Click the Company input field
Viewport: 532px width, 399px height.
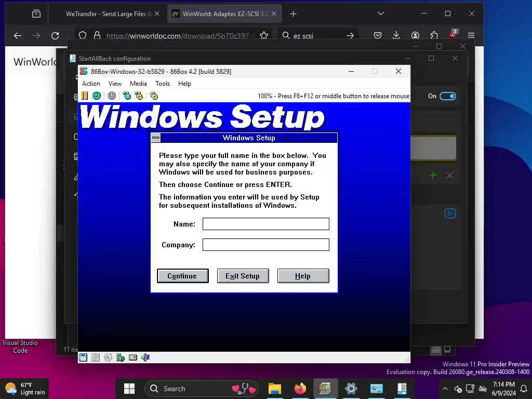click(265, 245)
